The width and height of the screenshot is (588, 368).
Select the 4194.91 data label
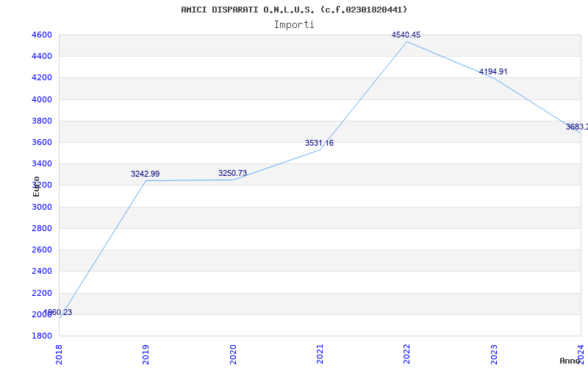493,71
